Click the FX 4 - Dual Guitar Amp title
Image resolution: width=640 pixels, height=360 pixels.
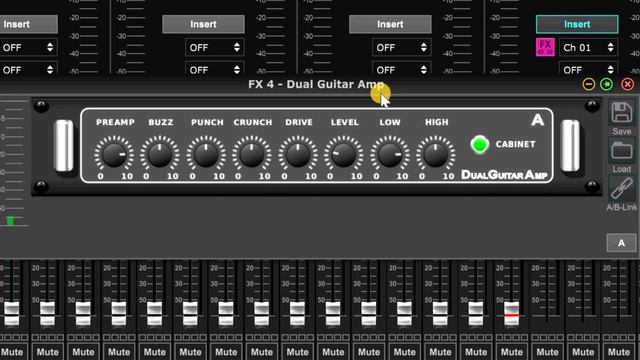[x=316, y=84]
